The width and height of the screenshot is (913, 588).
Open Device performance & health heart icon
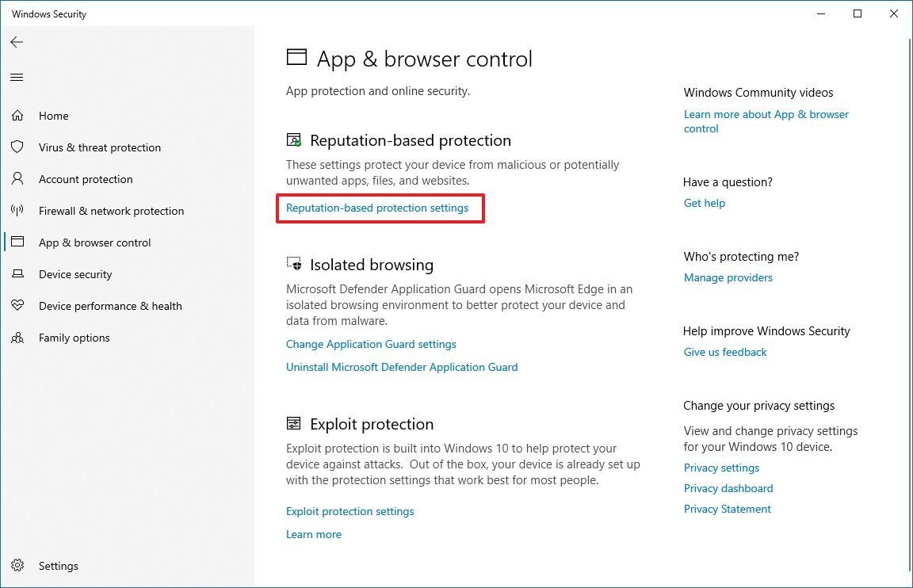17,305
